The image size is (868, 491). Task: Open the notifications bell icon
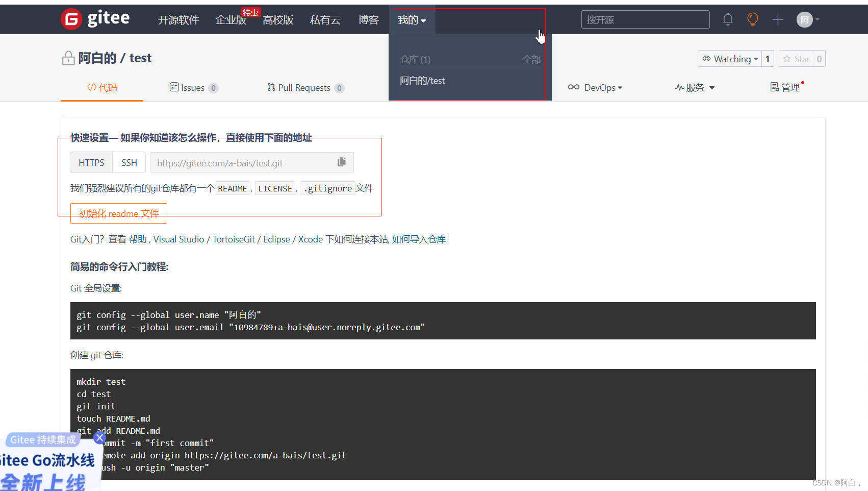click(x=728, y=19)
